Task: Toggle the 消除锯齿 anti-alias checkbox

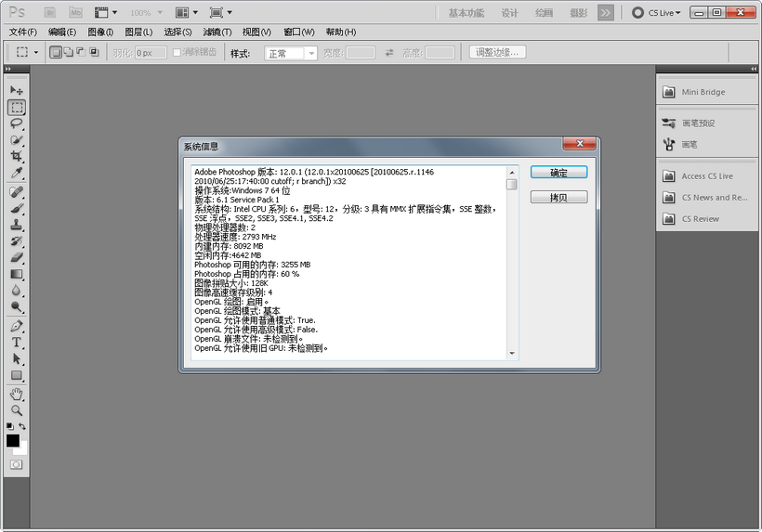Action: [177, 52]
